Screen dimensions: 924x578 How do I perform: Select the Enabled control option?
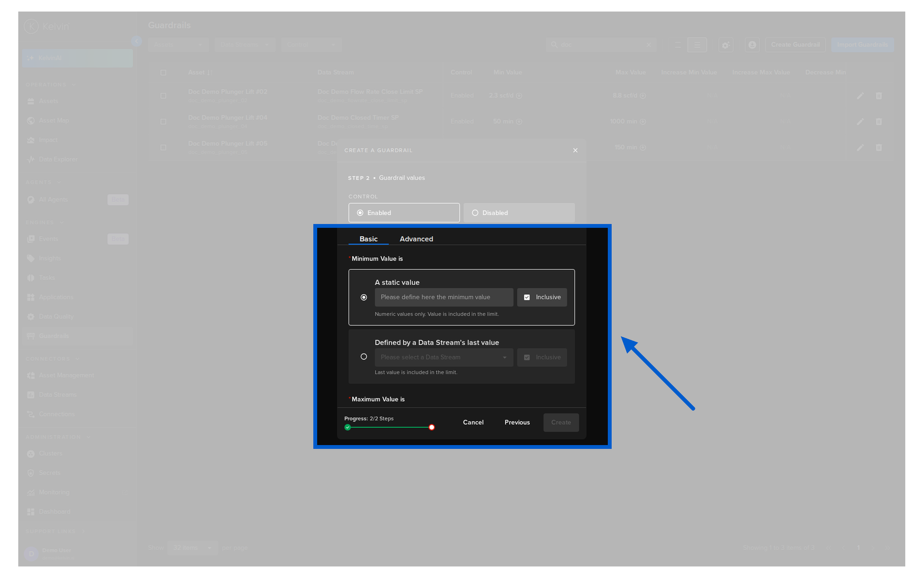[404, 212]
